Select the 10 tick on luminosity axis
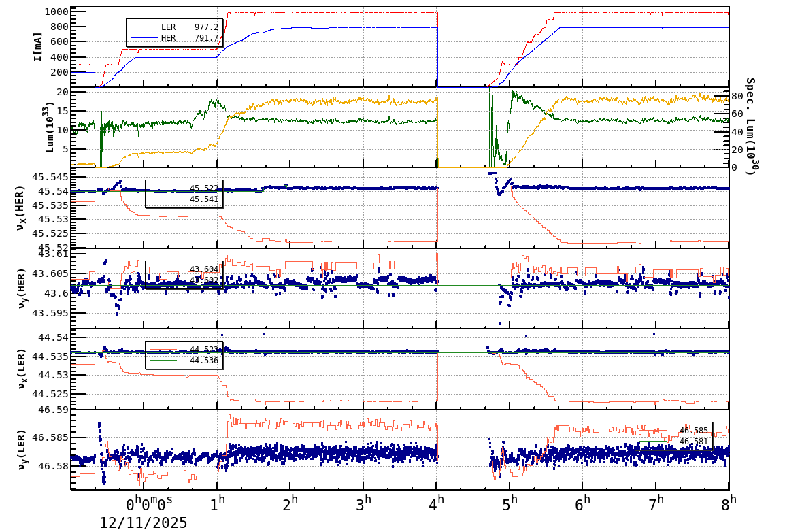Image resolution: width=785 pixels, height=532 pixels. coord(63,130)
